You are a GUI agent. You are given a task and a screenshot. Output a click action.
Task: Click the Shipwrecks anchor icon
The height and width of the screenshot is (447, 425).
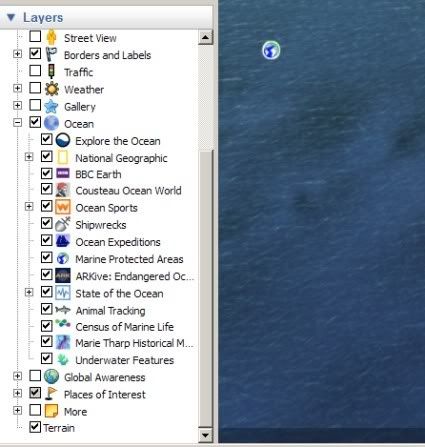tap(63, 224)
